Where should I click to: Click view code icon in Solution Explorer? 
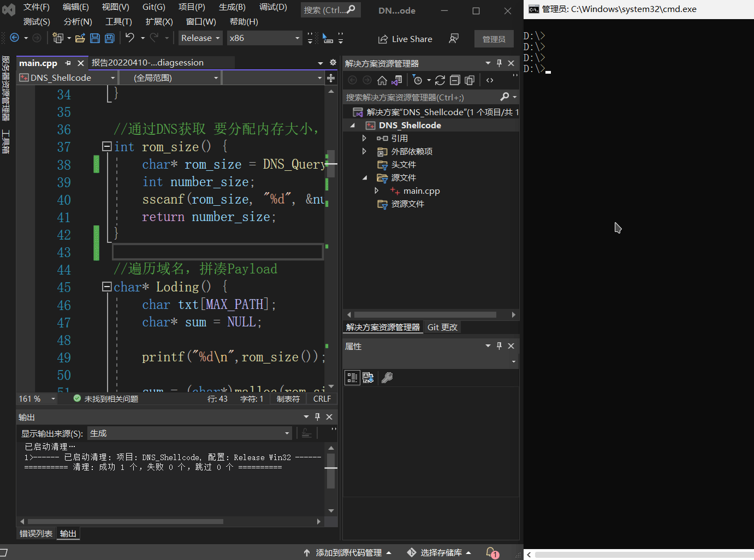[x=490, y=80]
